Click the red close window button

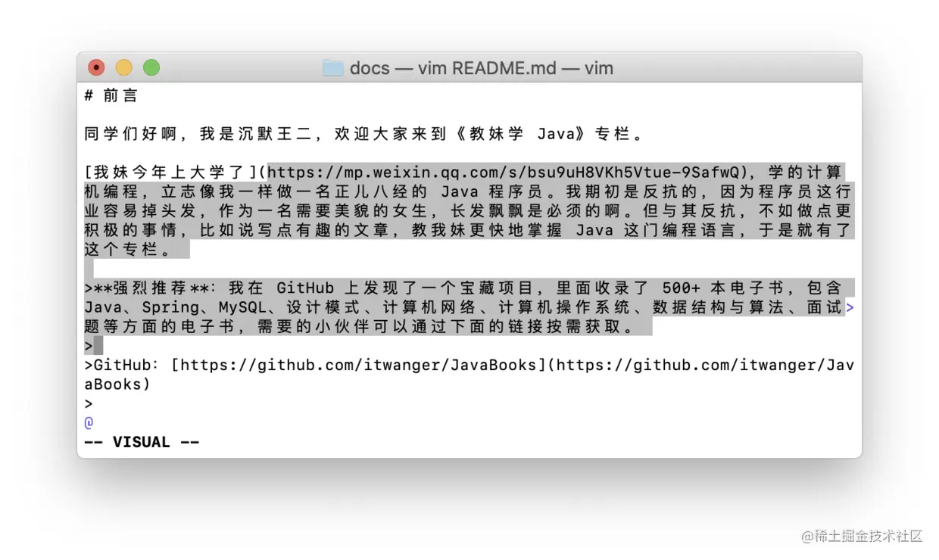click(x=96, y=68)
